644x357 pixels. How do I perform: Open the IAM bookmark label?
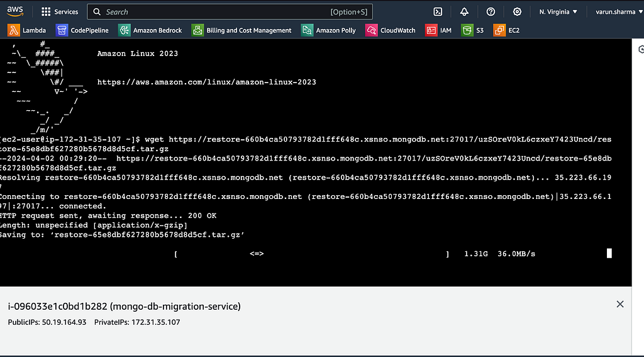(446, 30)
